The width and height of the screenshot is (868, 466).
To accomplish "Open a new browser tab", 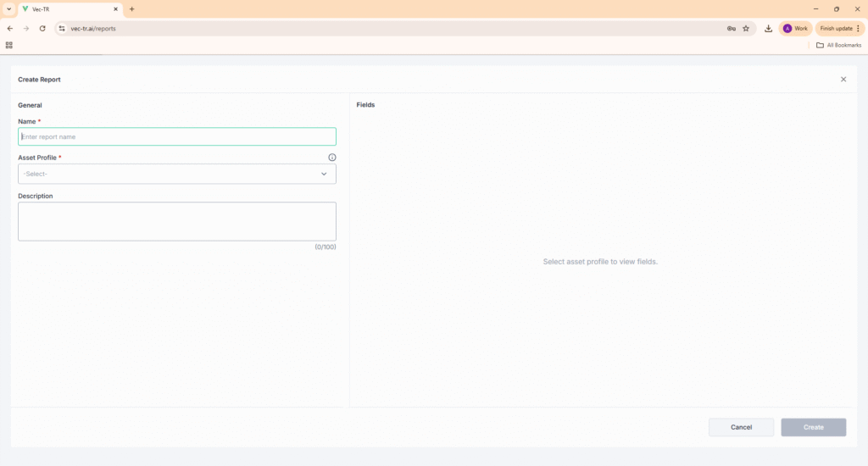I will click(131, 8).
